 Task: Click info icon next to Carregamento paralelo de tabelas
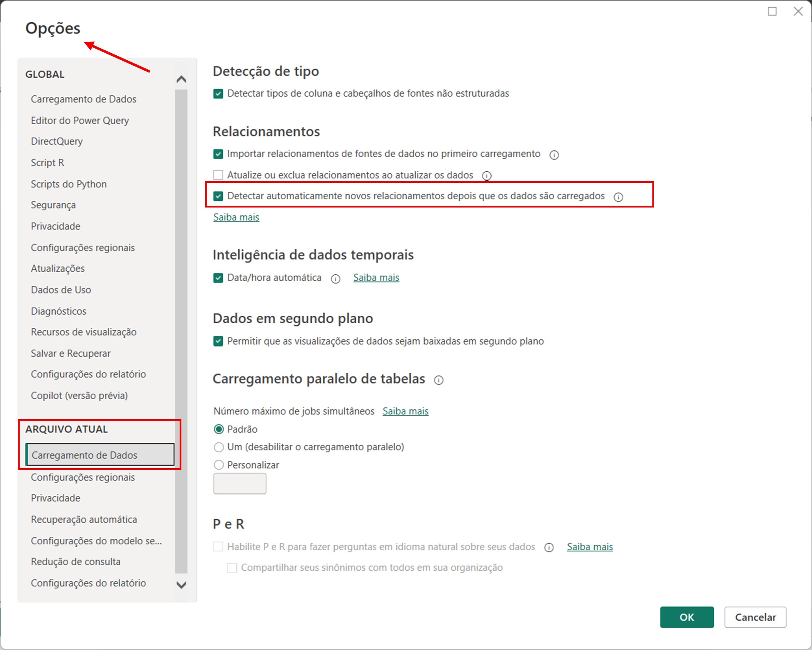click(x=438, y=380)
